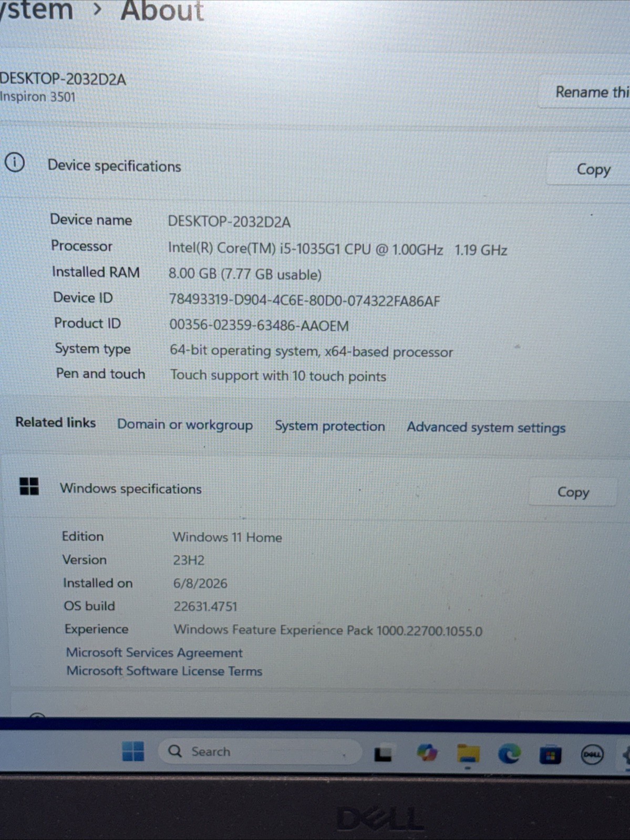Click the Windows logo beside Windows specifications

[x=29, y=486]
